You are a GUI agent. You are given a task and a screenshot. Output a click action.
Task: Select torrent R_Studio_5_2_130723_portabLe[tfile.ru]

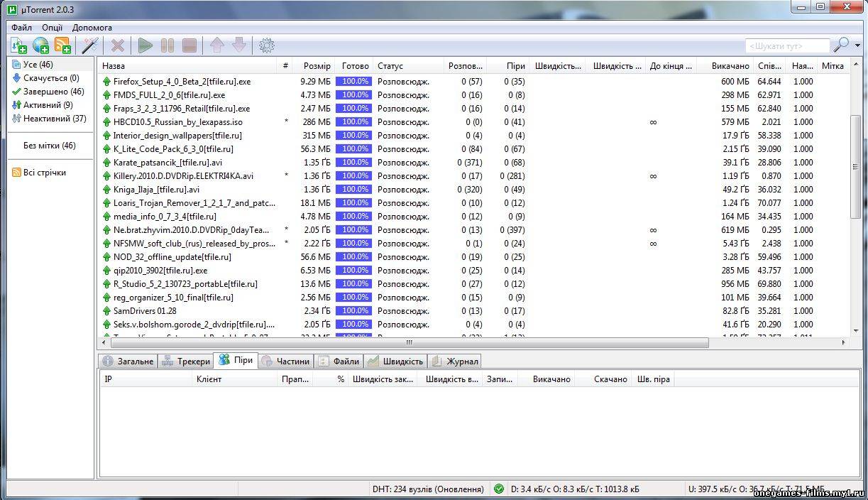point(185,284)
